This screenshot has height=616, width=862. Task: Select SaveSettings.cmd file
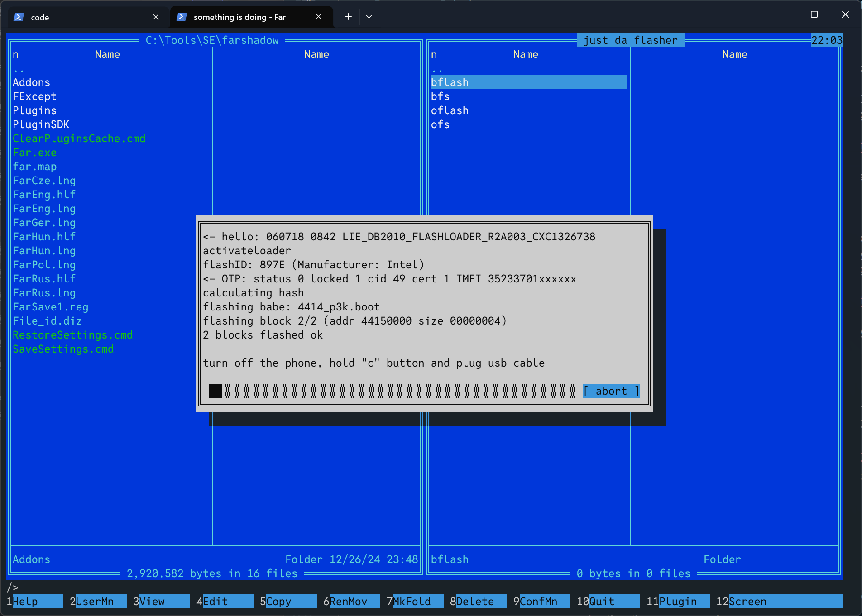tap(63, 349)
